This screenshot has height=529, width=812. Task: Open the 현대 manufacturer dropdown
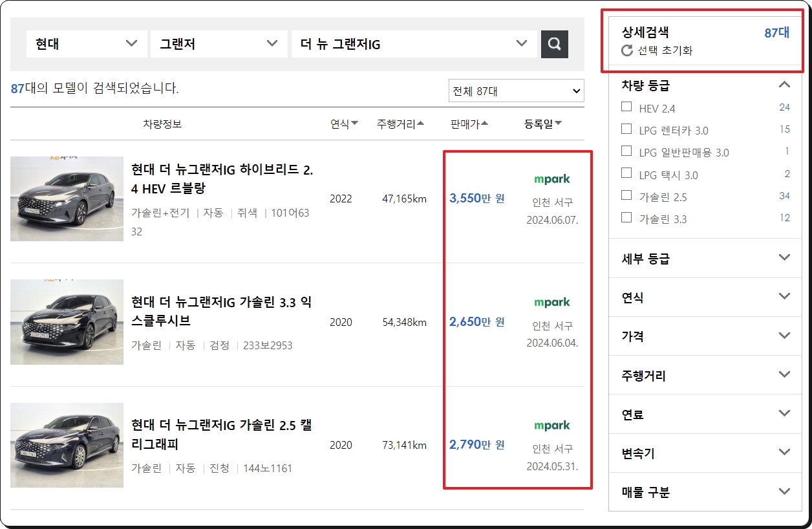coord(87,44)
